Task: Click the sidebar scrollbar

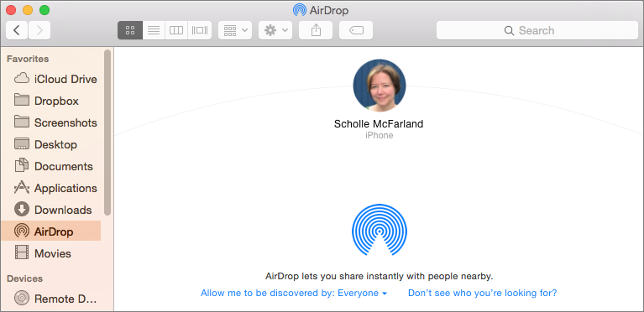Action: 107,133
